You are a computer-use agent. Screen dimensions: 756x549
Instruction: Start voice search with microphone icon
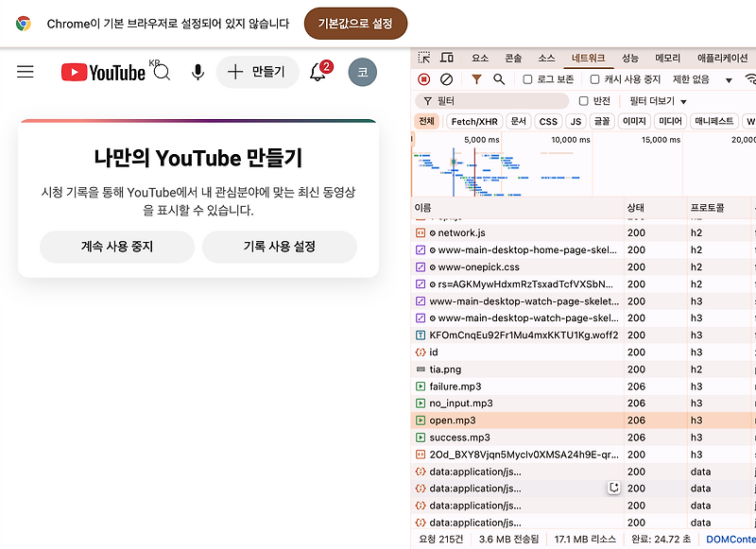pos(198,72)
